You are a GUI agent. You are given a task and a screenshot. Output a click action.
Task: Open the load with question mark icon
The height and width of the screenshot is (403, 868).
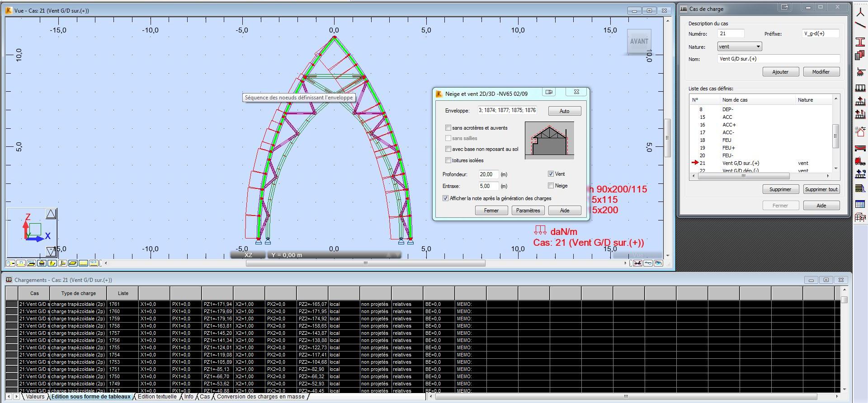click(860, 173)
